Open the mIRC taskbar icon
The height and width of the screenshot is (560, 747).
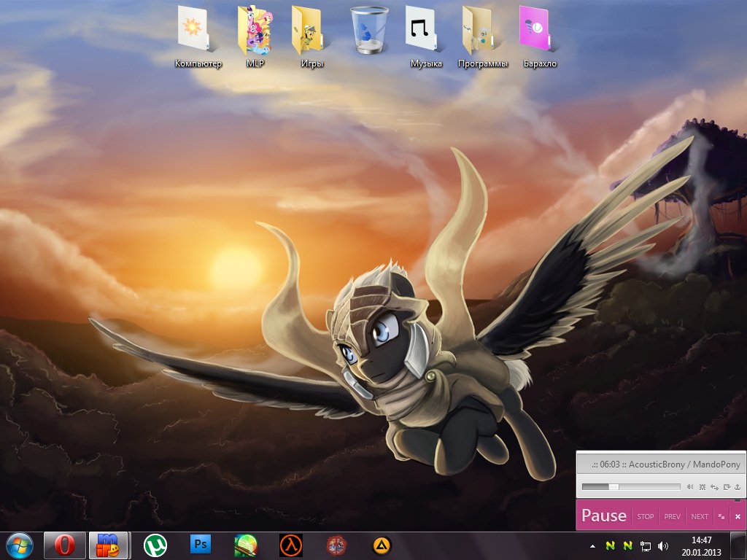point(108,545)
